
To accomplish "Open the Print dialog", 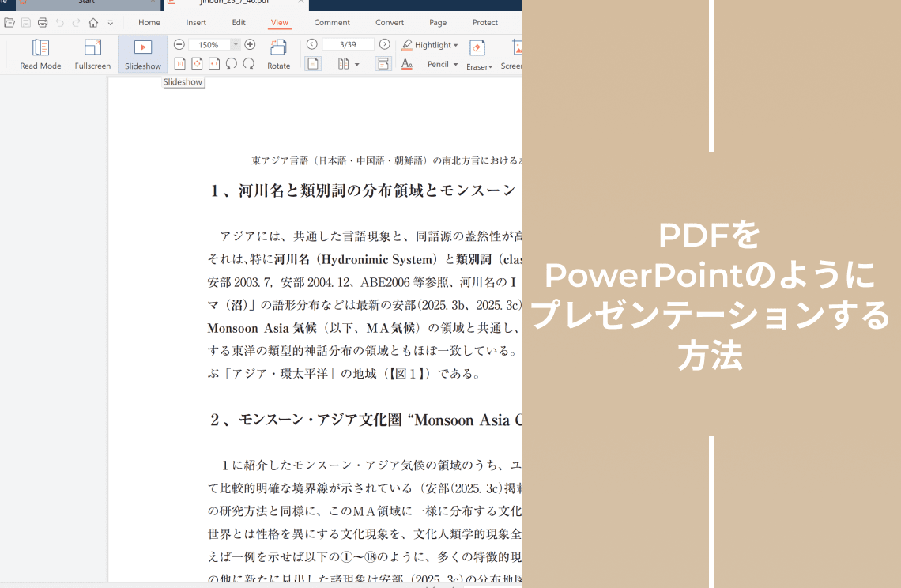I will 43,23.
